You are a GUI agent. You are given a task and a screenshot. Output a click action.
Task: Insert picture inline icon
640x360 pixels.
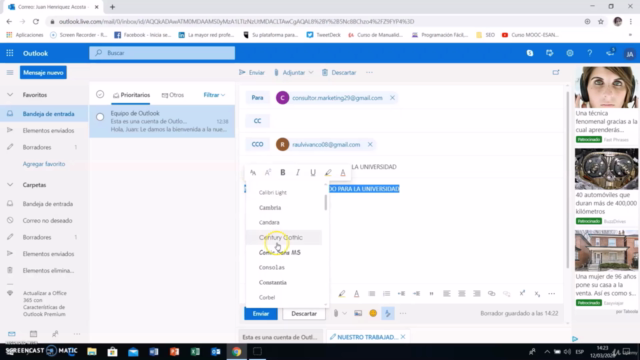tap(358, 313)
